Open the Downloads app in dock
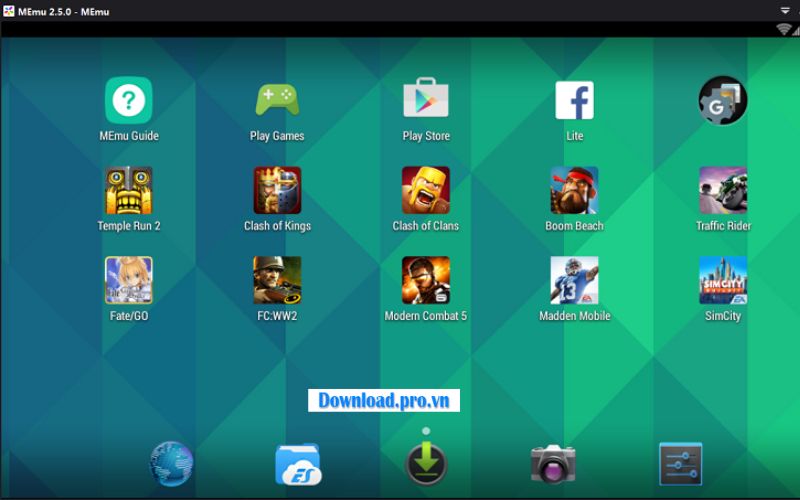Image resolution: width=800 pixels, height=500 pixels. pos(426,463)
